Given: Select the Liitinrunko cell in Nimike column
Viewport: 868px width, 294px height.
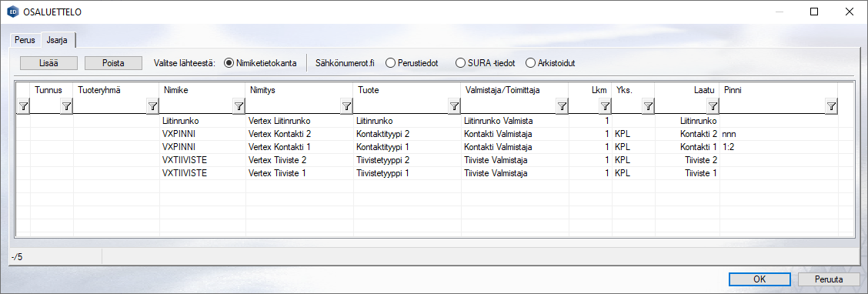Looking at the screenshot, I should (x=202, y=120).
